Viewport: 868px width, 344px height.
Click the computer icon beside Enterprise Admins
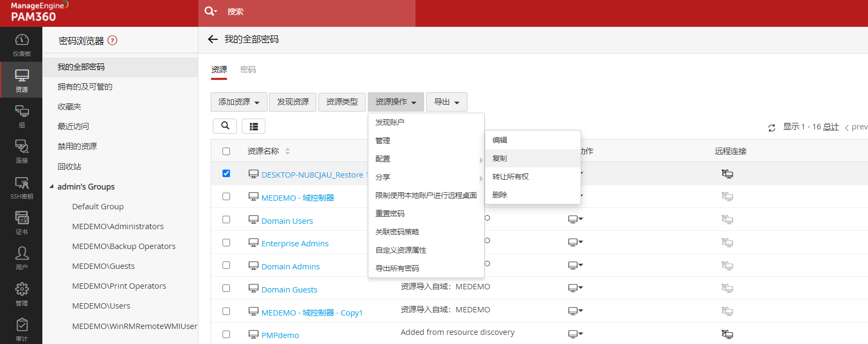click(x=254, y=243)
